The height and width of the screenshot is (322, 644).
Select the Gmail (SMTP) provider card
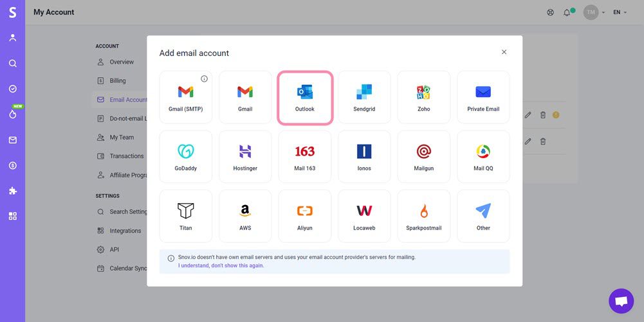(186, 97)
